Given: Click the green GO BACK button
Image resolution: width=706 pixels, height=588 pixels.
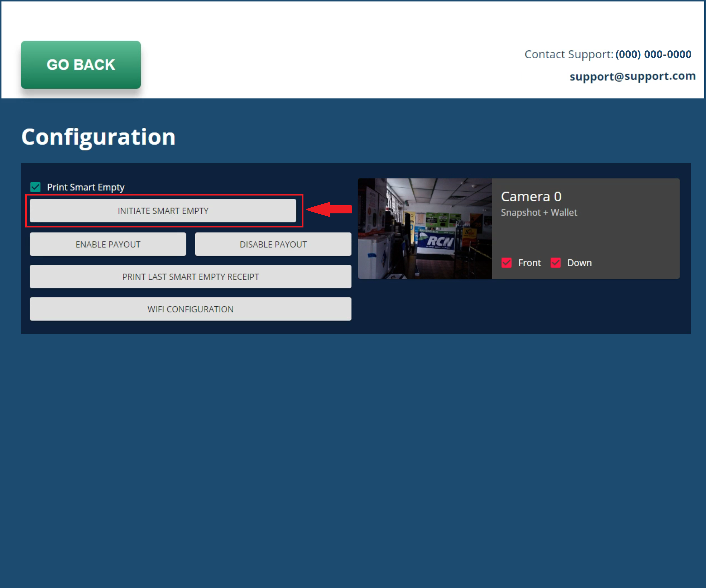Looking at the screenshot, I should coord(81,65).
